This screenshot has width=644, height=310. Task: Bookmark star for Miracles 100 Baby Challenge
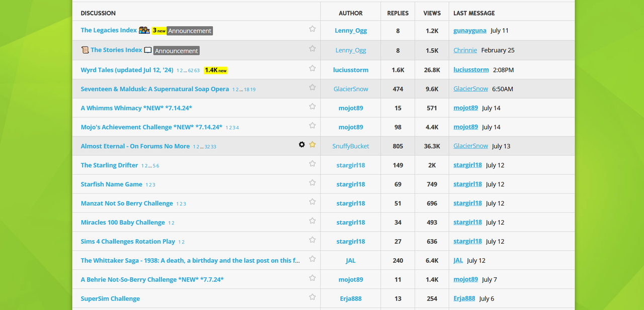[312, 221]
